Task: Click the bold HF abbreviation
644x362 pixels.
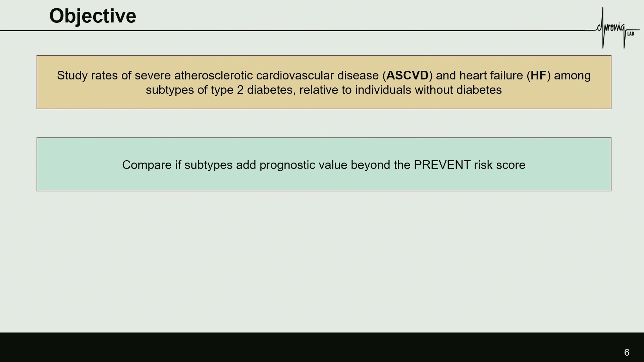Action: point(538,75)
